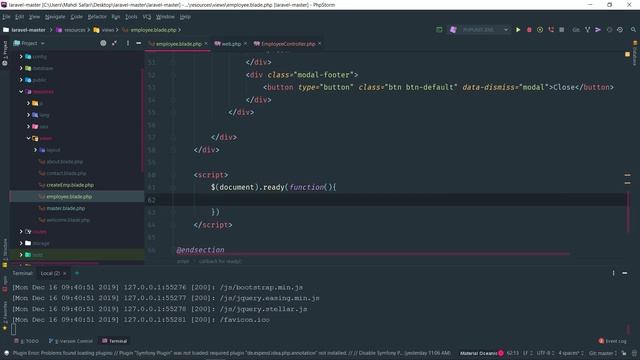The height and width of the screenshot is (360, 640).
Task: Open the Navigate menu
Action: tap(55, 17)
